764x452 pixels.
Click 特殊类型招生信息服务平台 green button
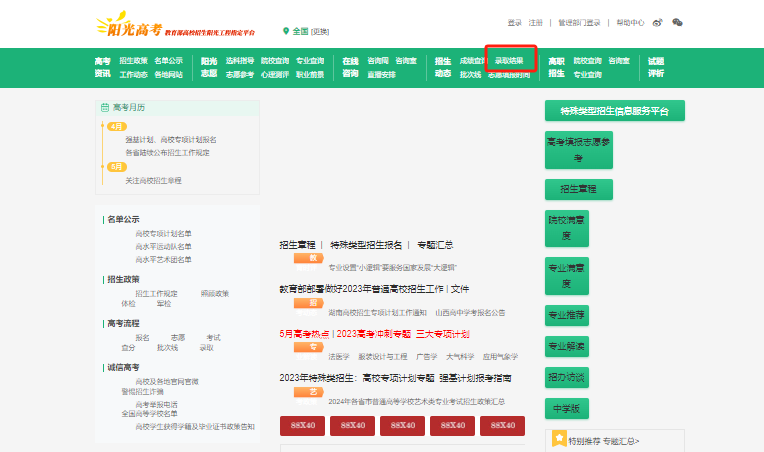click(615, 111)
